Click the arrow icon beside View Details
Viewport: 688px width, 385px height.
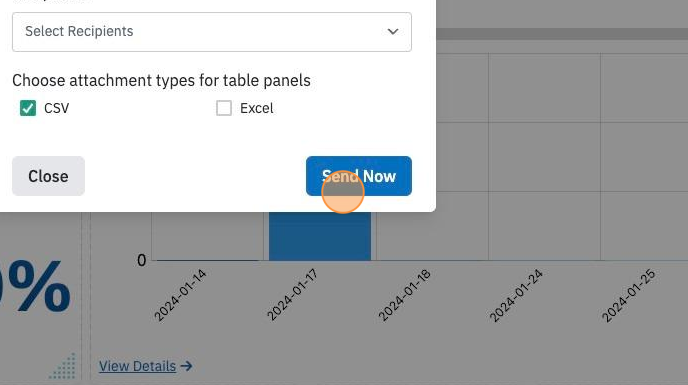click(x=186, y=366)
